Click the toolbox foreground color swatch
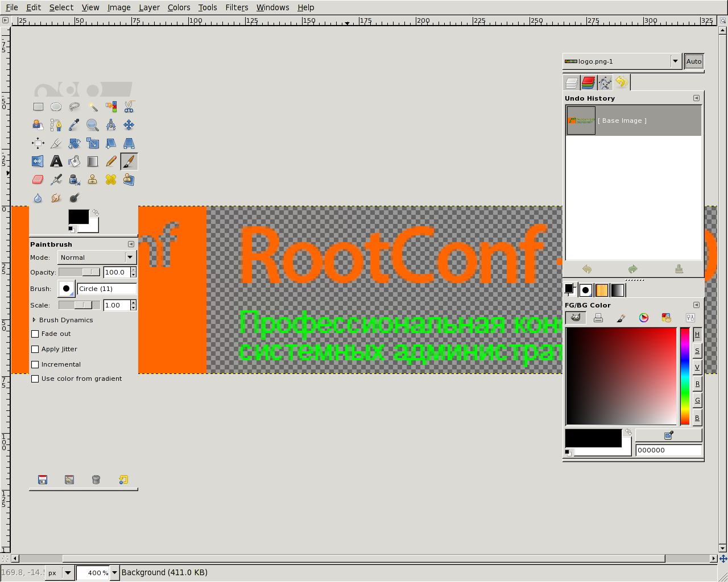 tap(78, 217)
